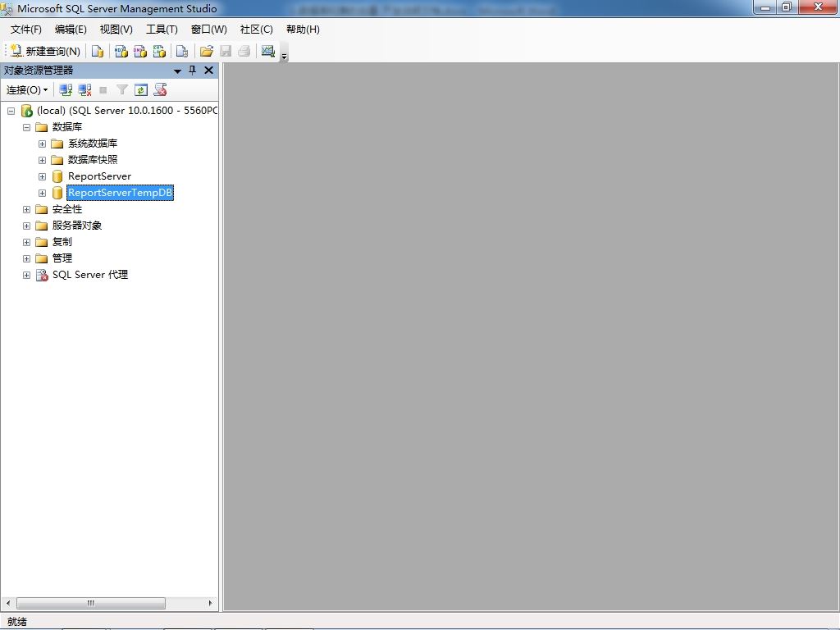Viewport: 840px width, 630px height.
Task: Expand the ReportServer database
Action: pos(42,177)
